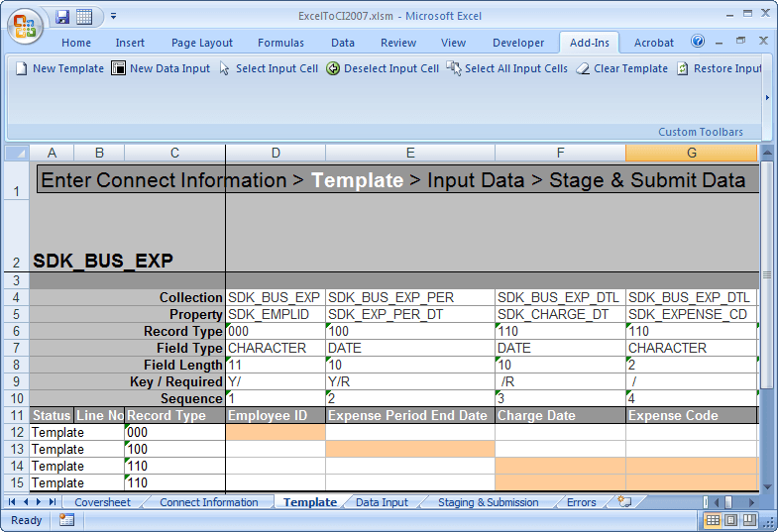The image size is (778, 532).
Task: Select the SDK_BUS_EXP title cell
Action: click(103, 261)
